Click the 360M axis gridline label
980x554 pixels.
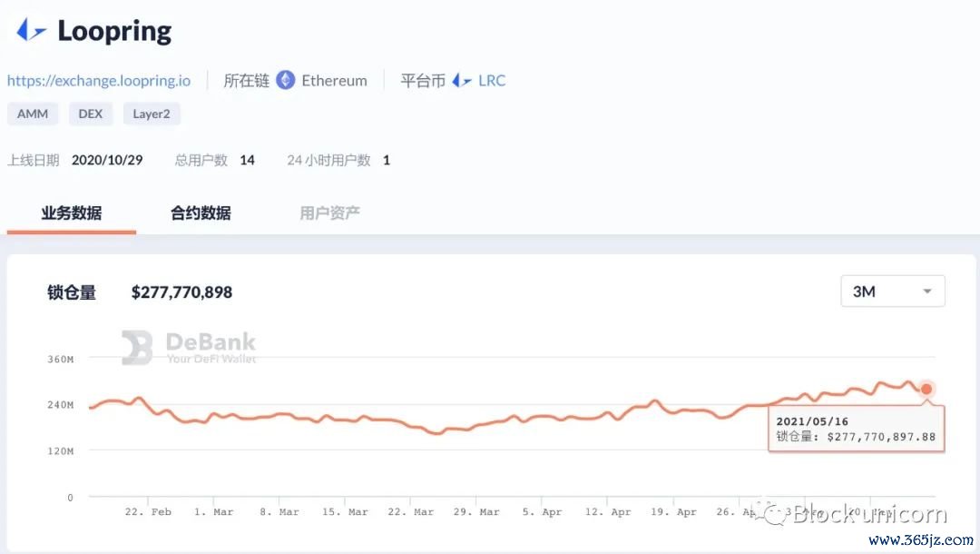pyautogui.click(x=59, y=359)
